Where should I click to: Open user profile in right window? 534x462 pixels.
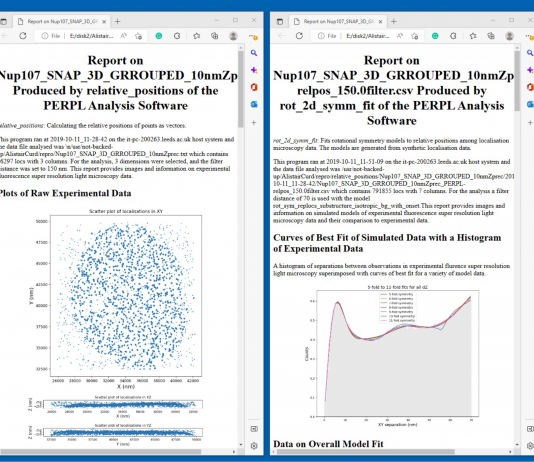coord(509,36)
